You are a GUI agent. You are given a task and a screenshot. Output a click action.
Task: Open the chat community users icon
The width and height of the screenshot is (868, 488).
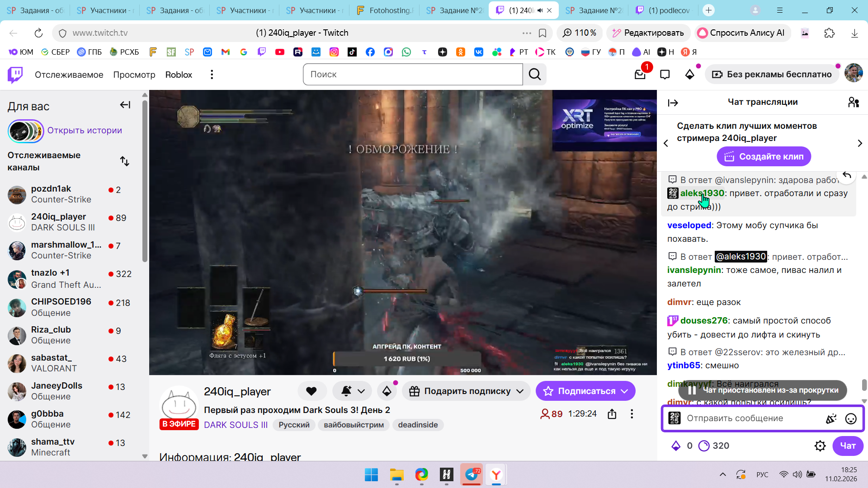click(853, 103)
